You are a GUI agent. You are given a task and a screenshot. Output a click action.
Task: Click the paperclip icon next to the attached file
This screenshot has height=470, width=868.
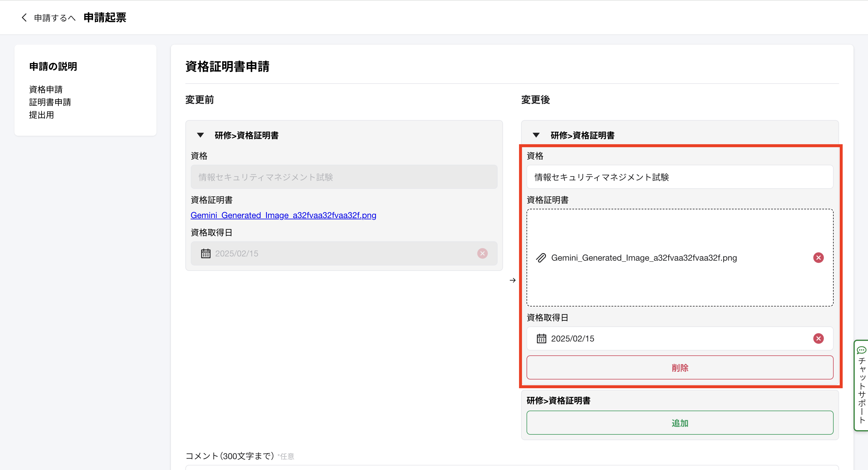click(541, 258)
